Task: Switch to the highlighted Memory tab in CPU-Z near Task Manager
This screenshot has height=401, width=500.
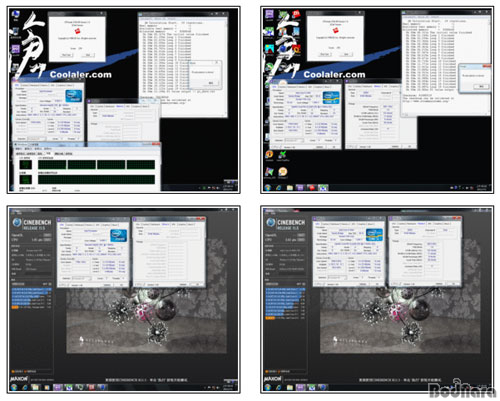Action: 120,106
